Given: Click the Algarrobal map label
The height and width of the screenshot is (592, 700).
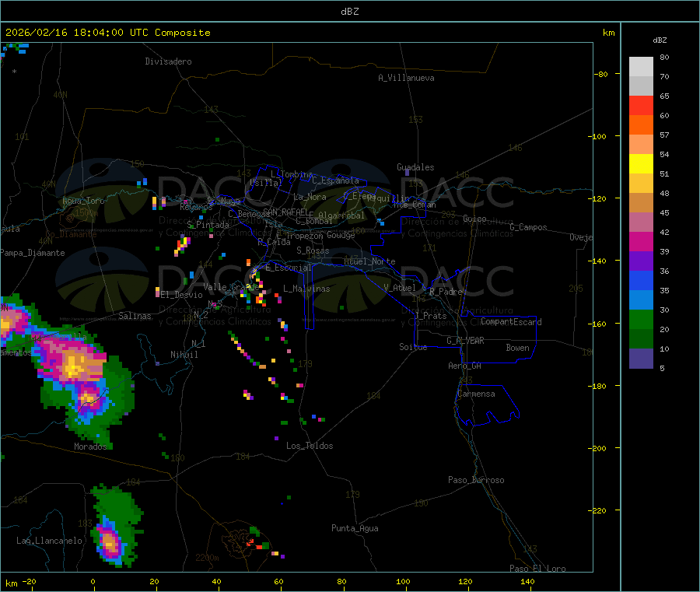Looking at the screenshot, I should (341, 215).
